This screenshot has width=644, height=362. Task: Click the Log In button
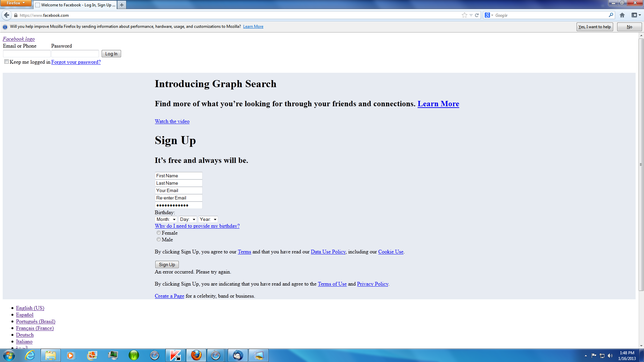pyautogui.click(x=111, y=54)
